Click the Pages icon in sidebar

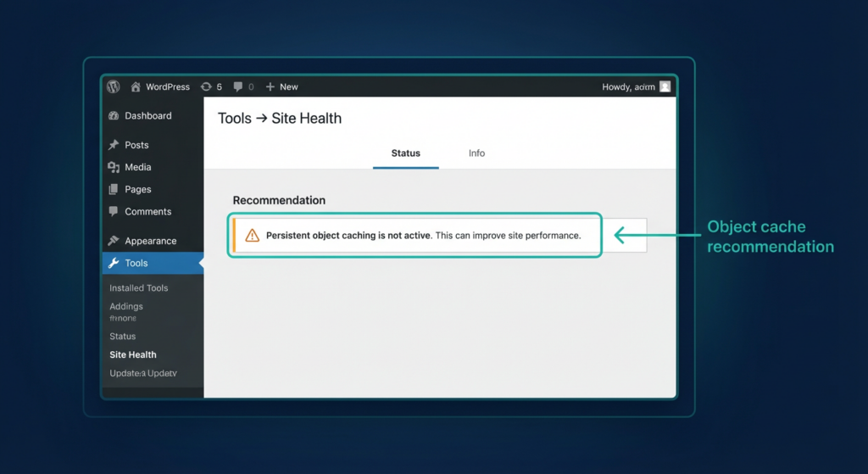click(114, 190)
